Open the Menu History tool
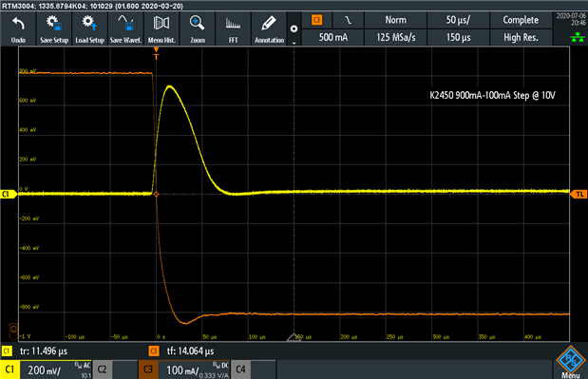Screen dimensions: 588x379 coord(161,28)
